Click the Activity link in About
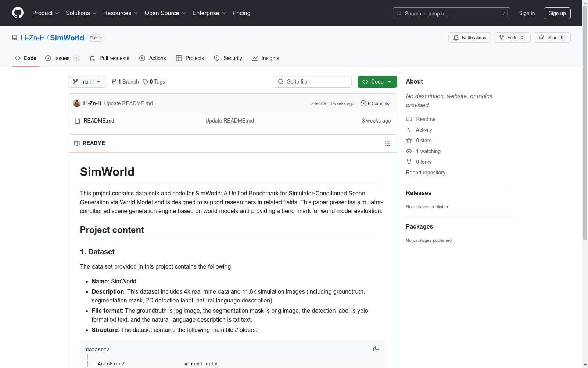 click(424, 130)
